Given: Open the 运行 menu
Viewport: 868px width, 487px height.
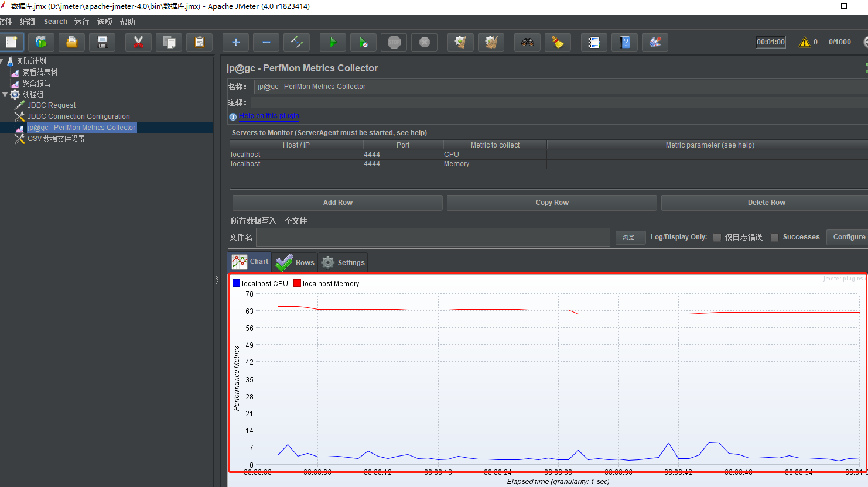Looking at the screenshot, I should point(81,22).
